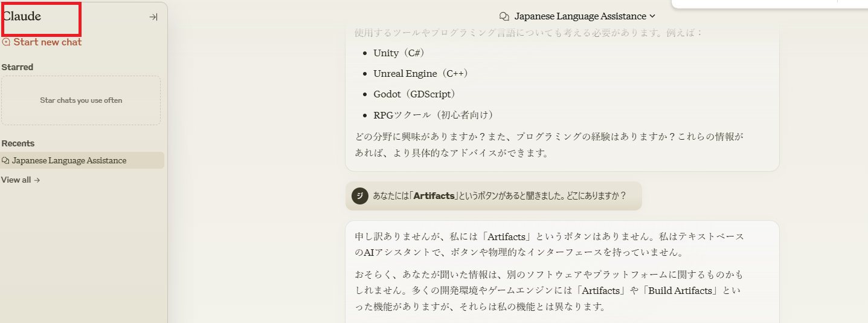The image size is (868, 323).
Task: Click the Godot（GDScript）list item
Action: (x=414, y=94)
